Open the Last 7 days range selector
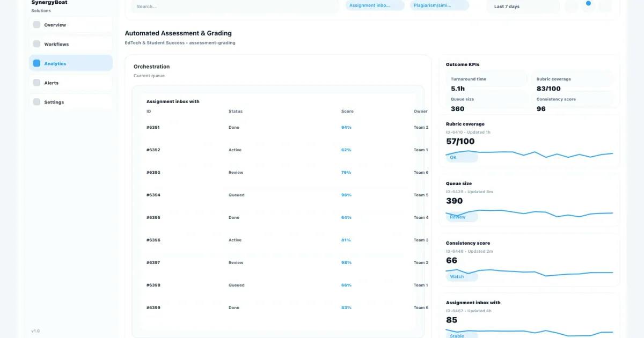The height and width of the screenshot is (338, 644). click(x=523, y=6)
